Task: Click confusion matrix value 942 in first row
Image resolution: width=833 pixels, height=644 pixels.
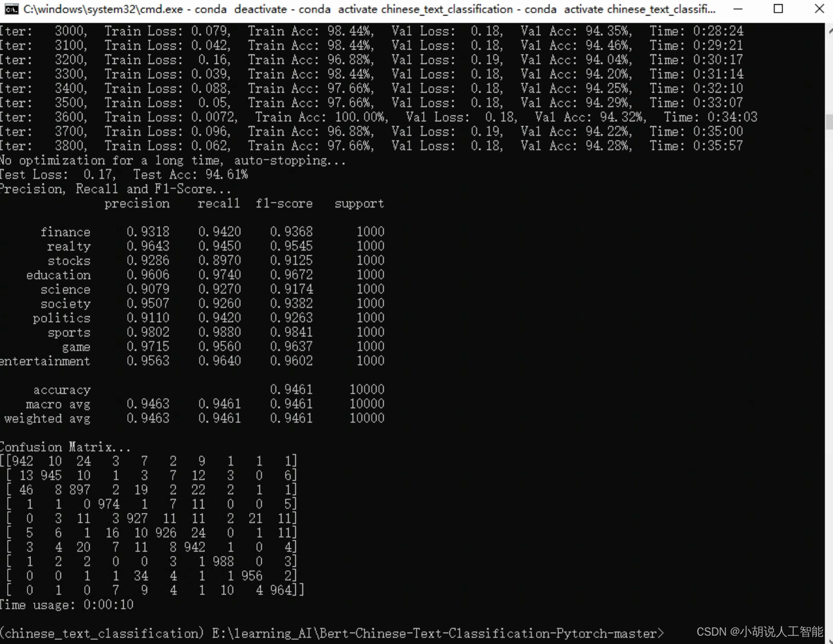Action: pyautogui.click(x=22, y=461)
